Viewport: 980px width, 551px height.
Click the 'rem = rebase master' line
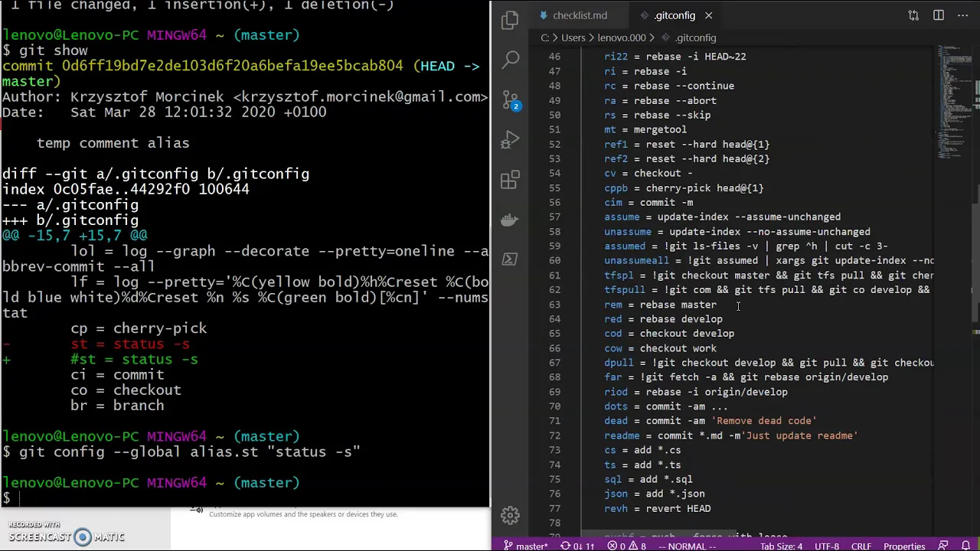click(x=660, y=305)
